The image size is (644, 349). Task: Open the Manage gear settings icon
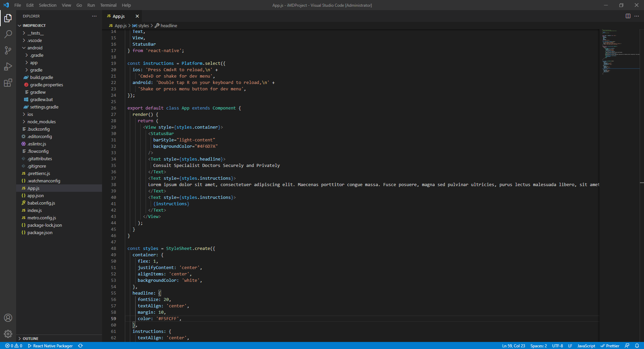click(x=8, y=334)
